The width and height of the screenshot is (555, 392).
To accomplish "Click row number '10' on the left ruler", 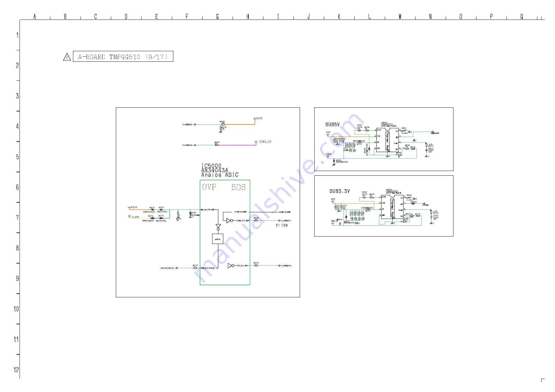I will [x=16, y=309].
